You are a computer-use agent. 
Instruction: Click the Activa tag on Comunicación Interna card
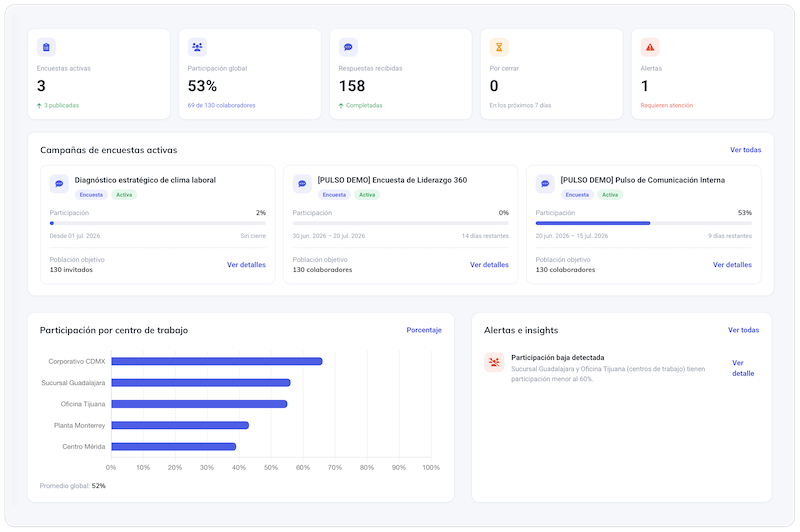pyautogui.click(x=610, y=195)
